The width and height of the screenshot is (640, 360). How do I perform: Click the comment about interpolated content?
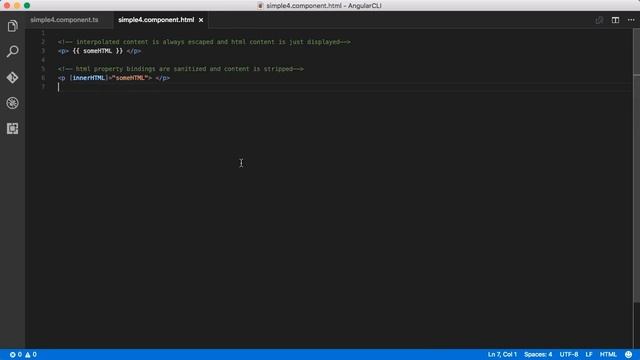click(x=204, y=42)
